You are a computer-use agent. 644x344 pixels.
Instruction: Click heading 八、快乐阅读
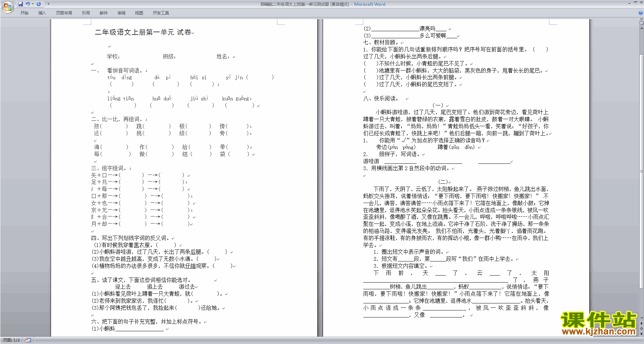(381, 98)
